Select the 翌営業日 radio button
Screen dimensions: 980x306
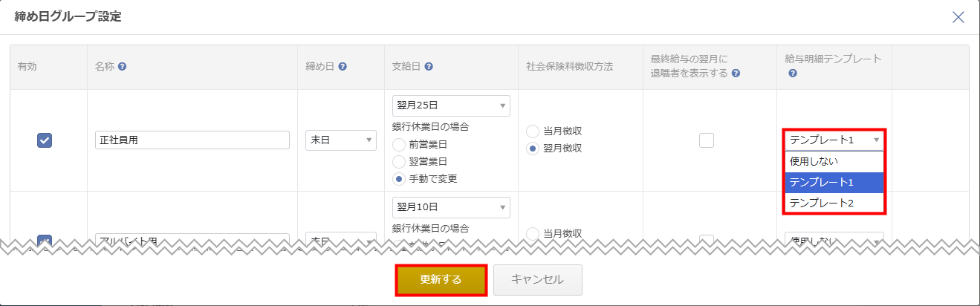(x=399, y=162)
